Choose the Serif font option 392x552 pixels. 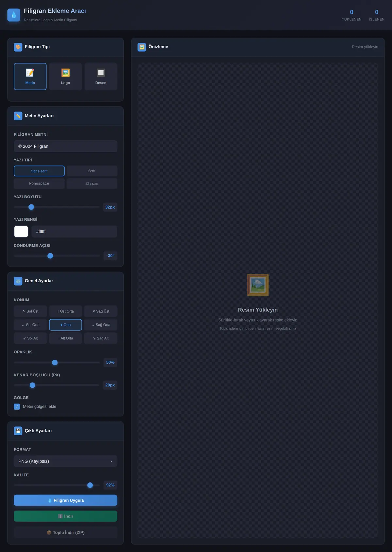click(92, 171)
